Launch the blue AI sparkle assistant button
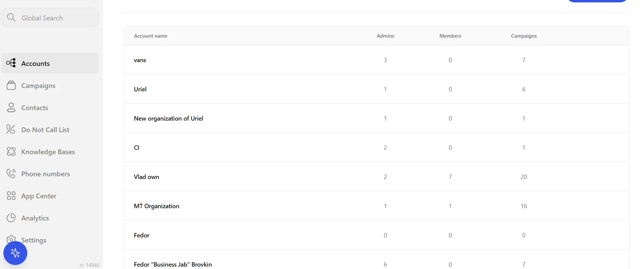Screen dimensions: 644x269 point(15,253)
